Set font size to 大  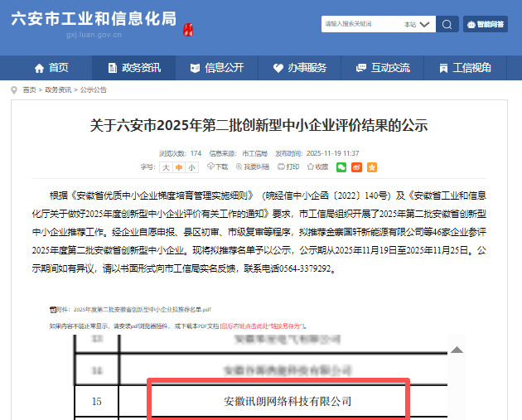[x=166, y=167]
